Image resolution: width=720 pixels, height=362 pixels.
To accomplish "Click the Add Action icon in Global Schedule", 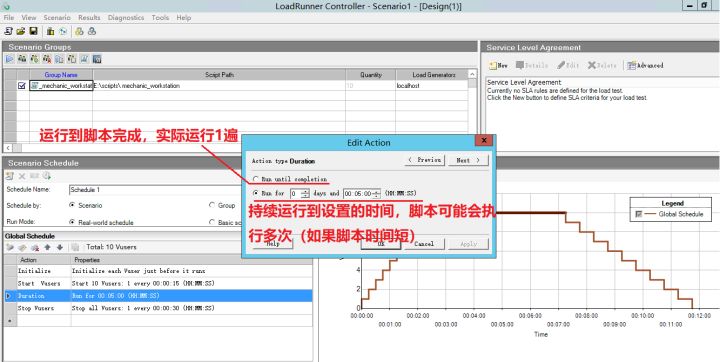I will tap(10, 247).
